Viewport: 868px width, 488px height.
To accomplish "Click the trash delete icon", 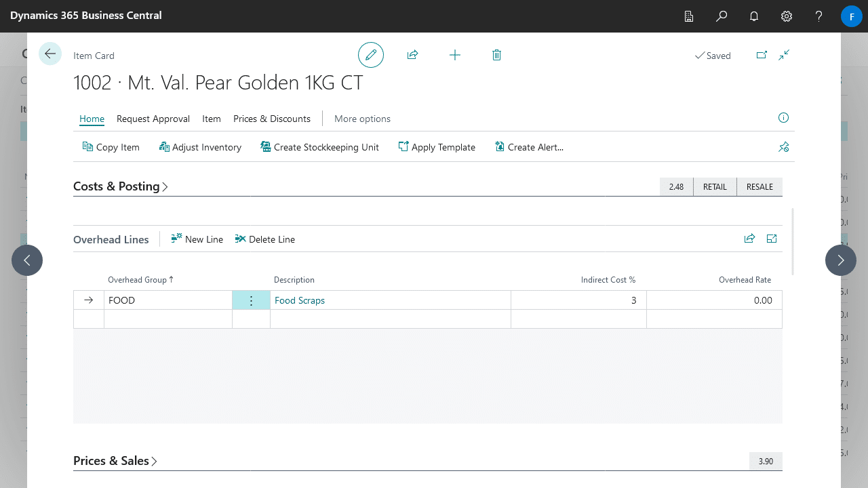I will (x=496, y=55).
